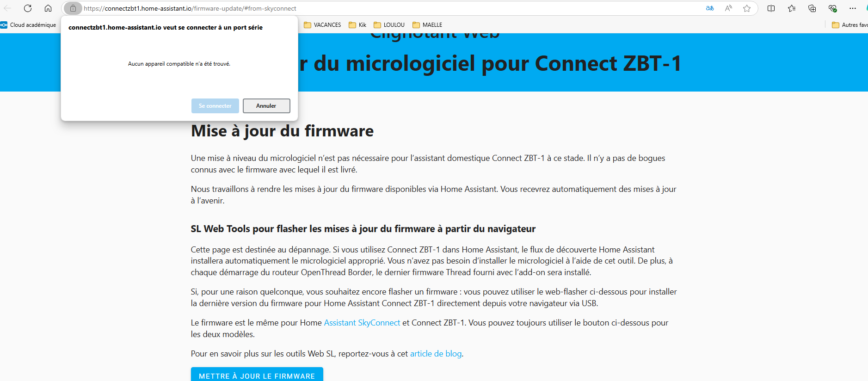Go to the Home page icon
This screenshot has width=868, height=381.
[x=48, y=8]
